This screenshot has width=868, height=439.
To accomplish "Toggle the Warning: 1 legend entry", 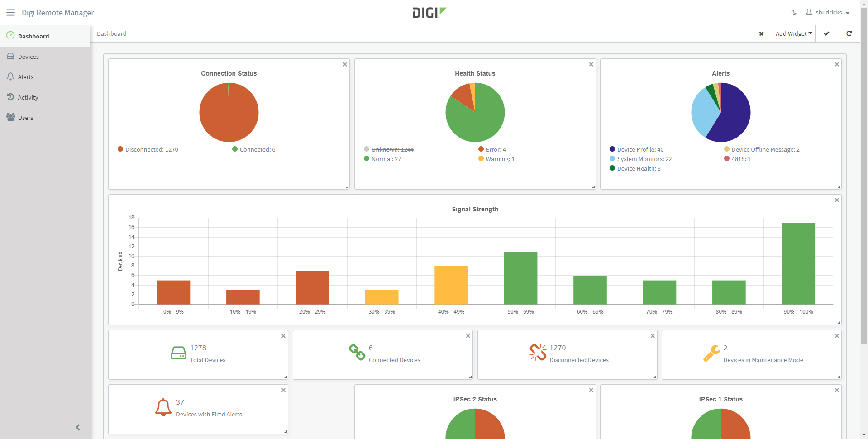I will click(x=496, y=159).
